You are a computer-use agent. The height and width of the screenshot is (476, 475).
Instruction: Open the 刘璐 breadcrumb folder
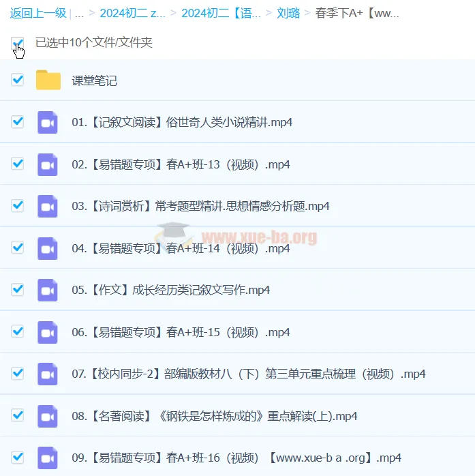[288, 13]
